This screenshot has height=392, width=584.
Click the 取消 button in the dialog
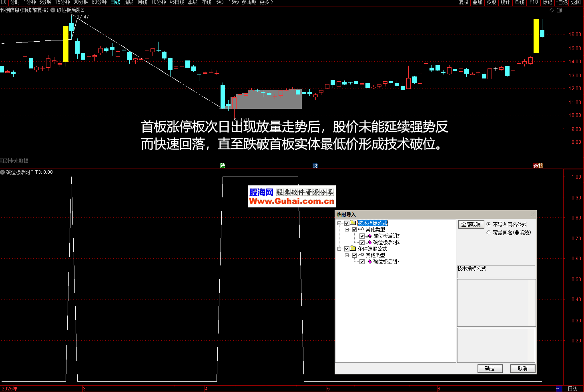click(523, 368)
